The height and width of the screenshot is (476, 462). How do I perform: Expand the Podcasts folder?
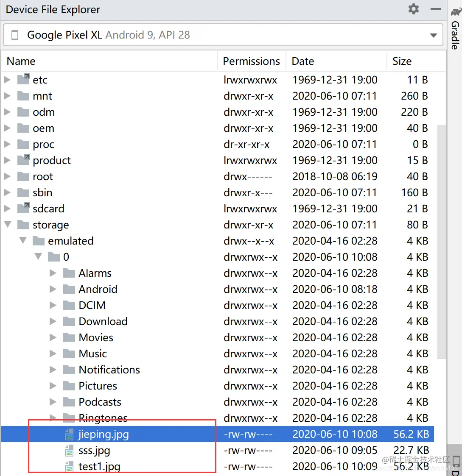[53, 402]
